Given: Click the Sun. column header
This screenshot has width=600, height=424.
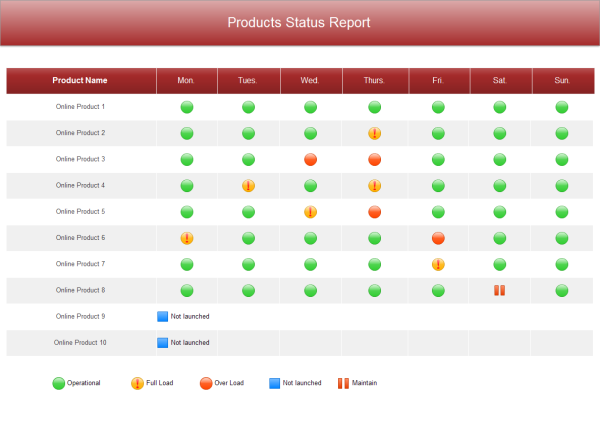Looking at the screenshot, I should click(562, 80).
